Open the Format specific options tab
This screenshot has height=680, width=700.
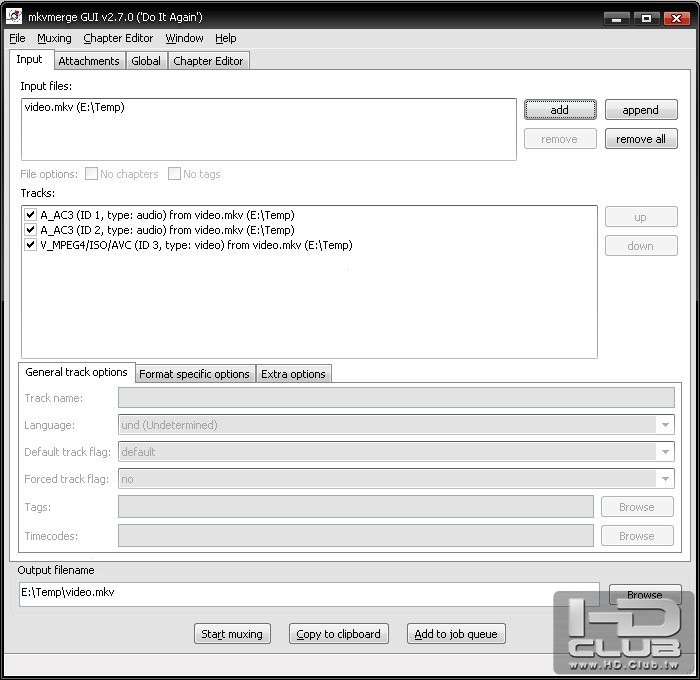(x=194, y=374)
